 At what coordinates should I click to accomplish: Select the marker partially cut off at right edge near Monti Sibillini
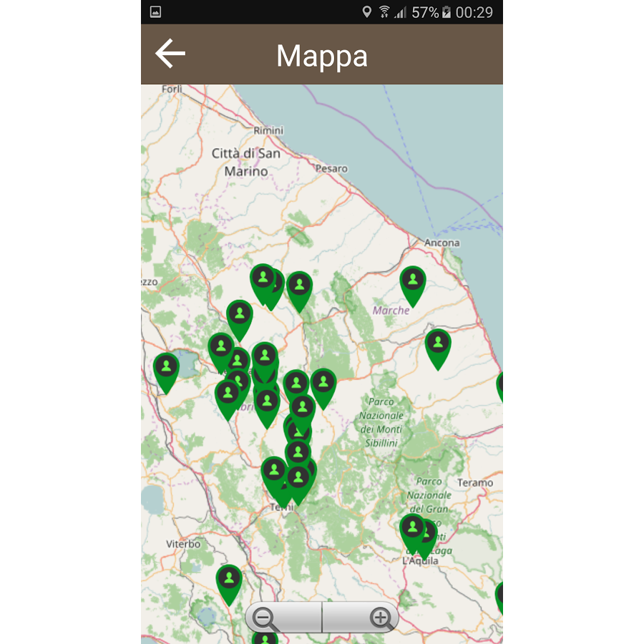coord(502,386)
